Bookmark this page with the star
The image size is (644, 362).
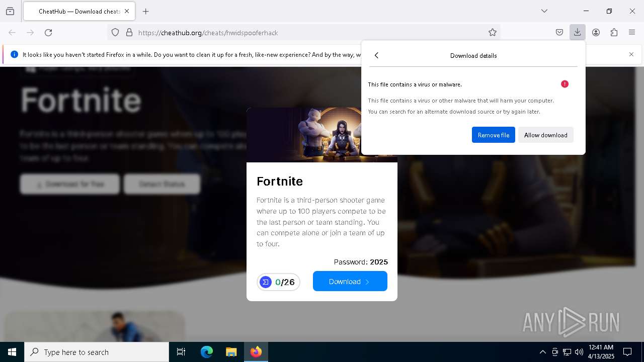coord(493,32)
